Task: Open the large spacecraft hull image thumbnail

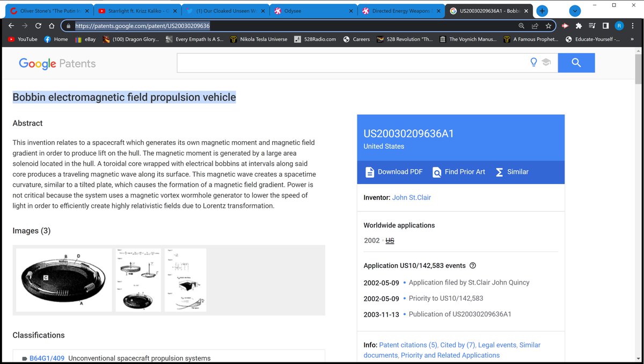Action: click(x=64, y=280)
